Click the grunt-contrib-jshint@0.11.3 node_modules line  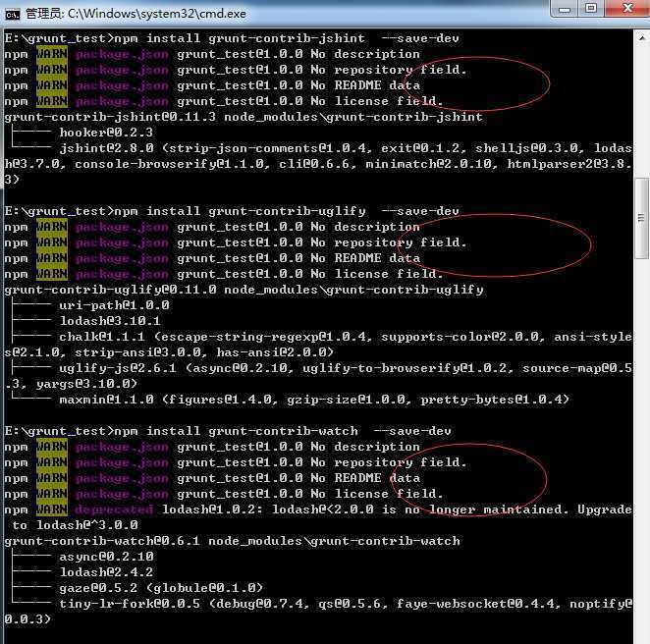tap(244, 117)
